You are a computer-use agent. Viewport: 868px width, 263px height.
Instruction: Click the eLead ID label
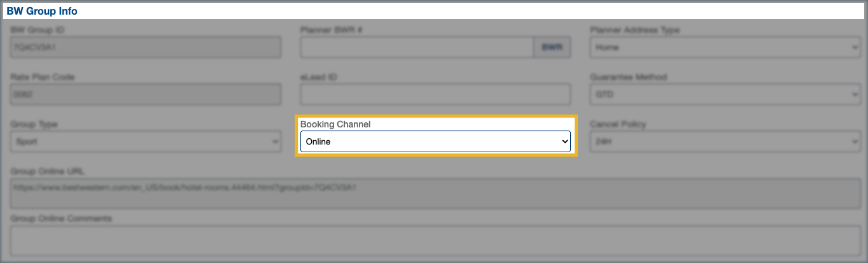(x=318, y=77)
